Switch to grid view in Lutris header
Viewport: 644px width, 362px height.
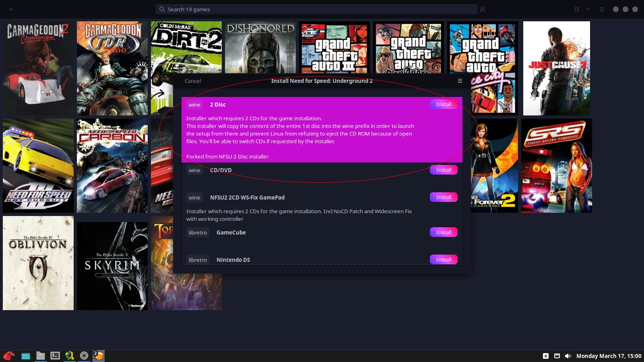coord(576,9)
